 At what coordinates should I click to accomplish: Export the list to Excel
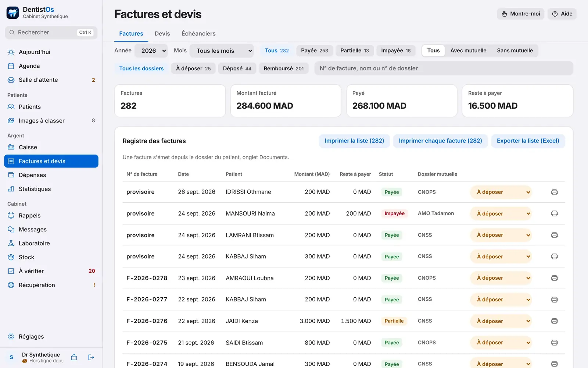click(x=528, y=141)
